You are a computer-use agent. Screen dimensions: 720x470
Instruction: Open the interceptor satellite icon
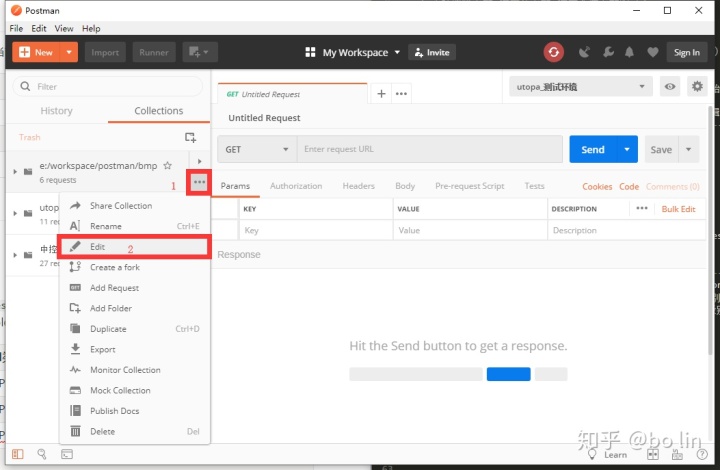pyautogui.click(x=584, y=52)
